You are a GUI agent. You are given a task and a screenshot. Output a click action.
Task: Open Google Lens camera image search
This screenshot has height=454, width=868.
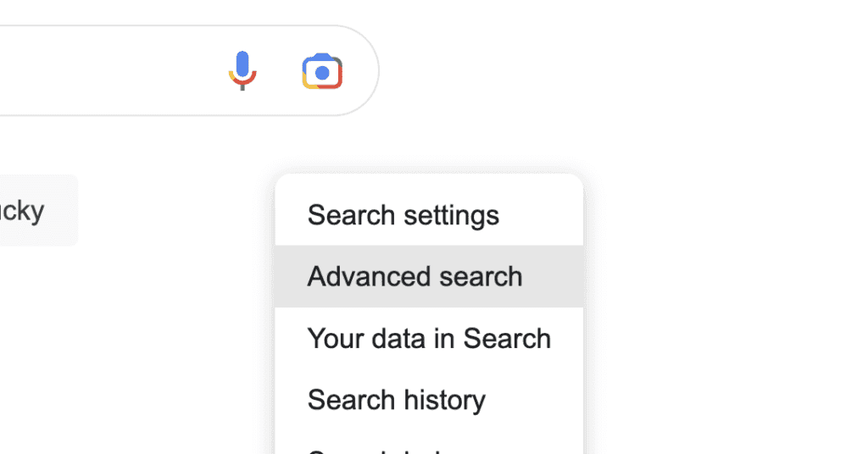[x=322, y=71]
